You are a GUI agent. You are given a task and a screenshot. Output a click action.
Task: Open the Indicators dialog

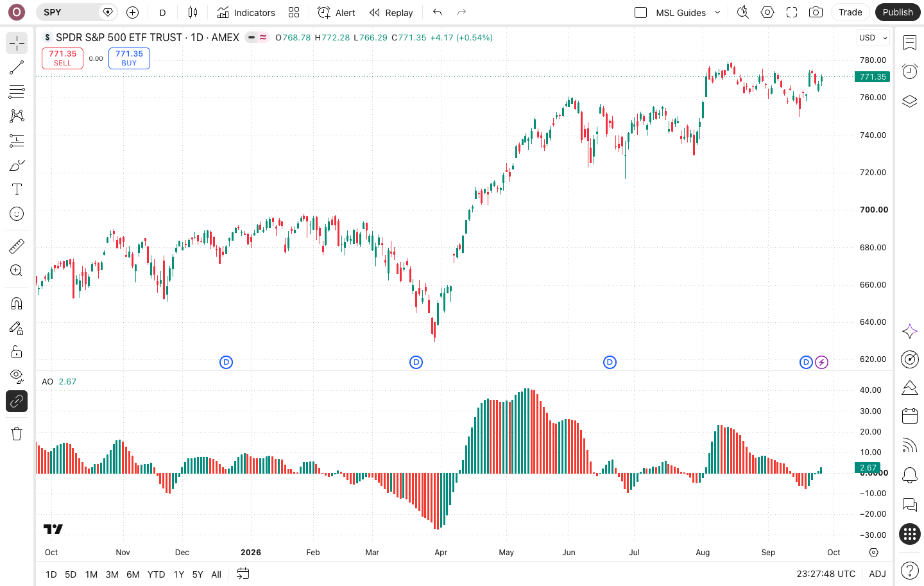click(x=246, y=12)
